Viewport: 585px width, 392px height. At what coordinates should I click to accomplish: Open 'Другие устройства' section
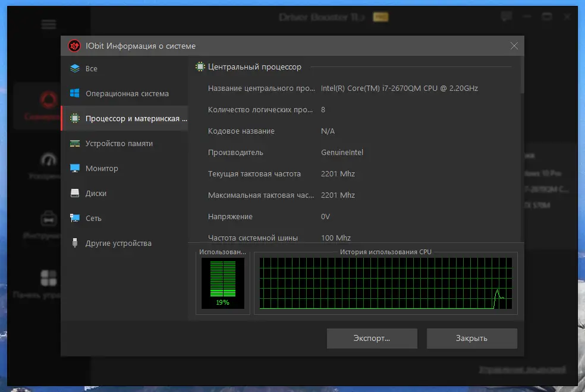[x=124, y=244]
